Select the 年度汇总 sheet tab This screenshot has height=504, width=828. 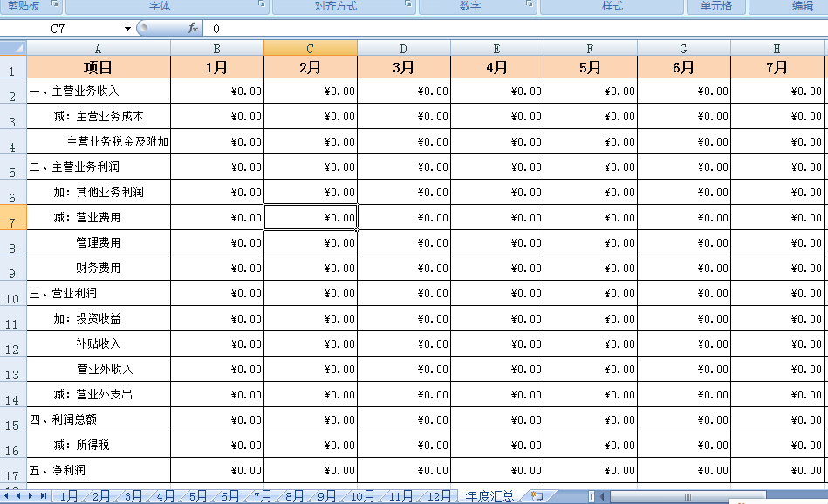pyautogui.click(x=489, y=496)
